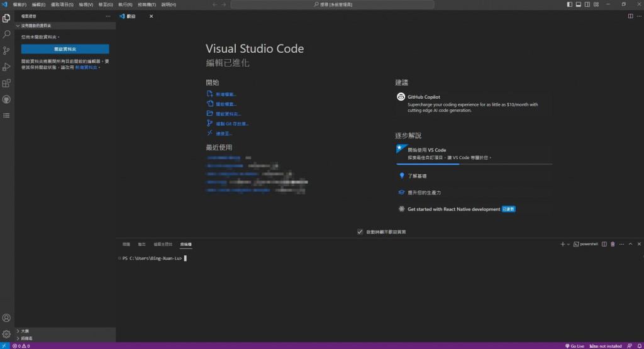Viewport: 644px width, 349px height.
Task: Switch to the 偵錯主控台 panel tab
Action: [x=163, y=244]
